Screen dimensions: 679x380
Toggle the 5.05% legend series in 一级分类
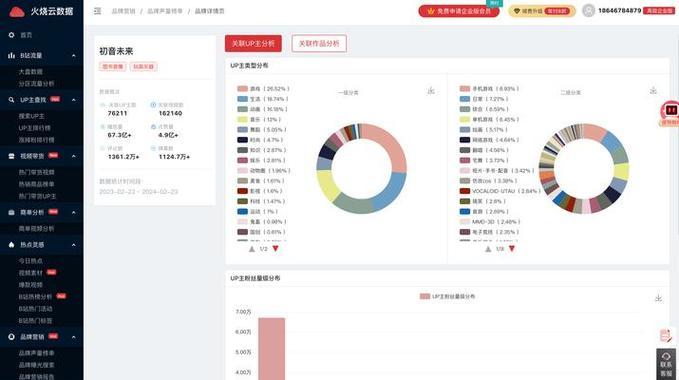point(262,130)
